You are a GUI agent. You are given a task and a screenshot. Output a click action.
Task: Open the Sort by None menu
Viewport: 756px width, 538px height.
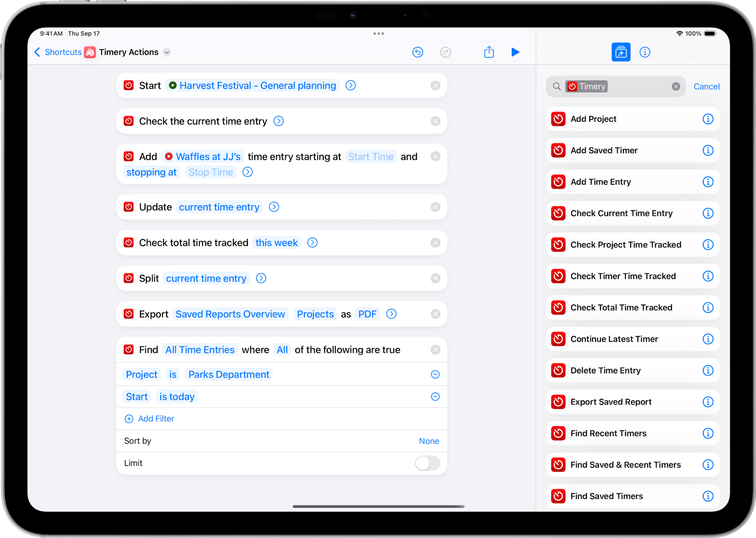coord(429,441)
